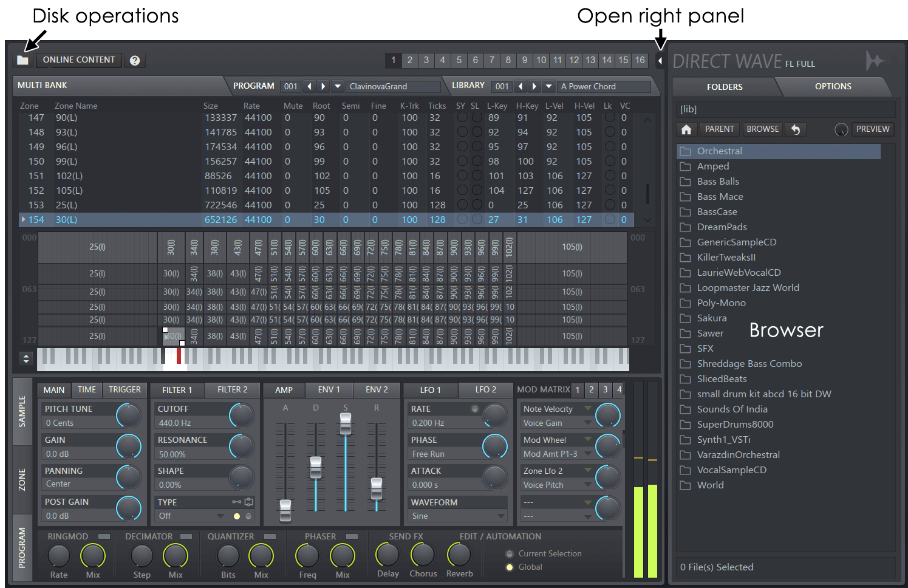The height and width of the screenshot is (588, 908).
Task: Click the browser home icon
Action: 686,129
